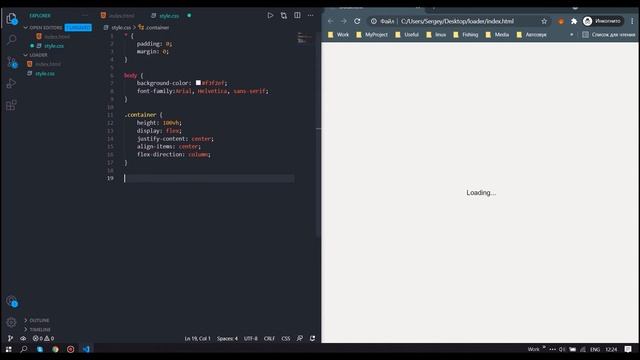Expand the Timeline section
Screen dimensions: 640x360
click(38, 329)
